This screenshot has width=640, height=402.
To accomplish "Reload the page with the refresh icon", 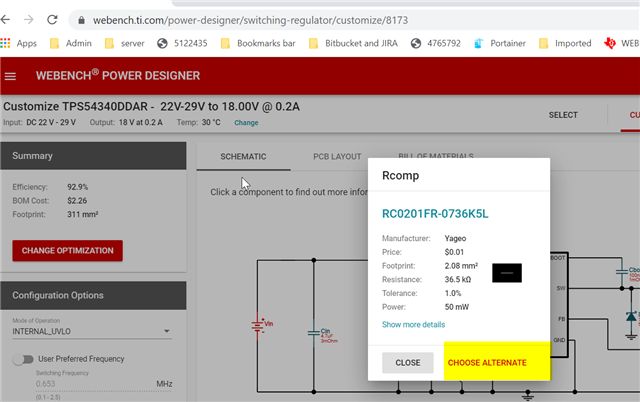I will pos(52,20).
